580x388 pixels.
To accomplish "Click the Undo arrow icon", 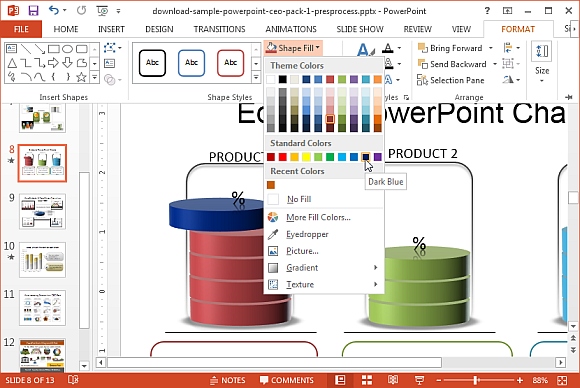I will click(x=54, y=10).
